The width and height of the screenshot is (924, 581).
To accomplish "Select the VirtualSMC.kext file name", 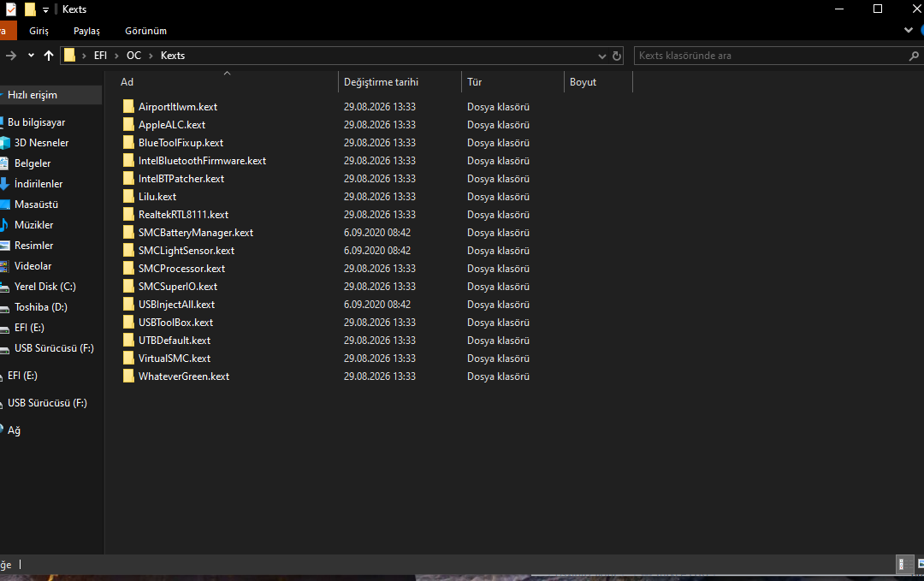I will [x=175, y=359].
